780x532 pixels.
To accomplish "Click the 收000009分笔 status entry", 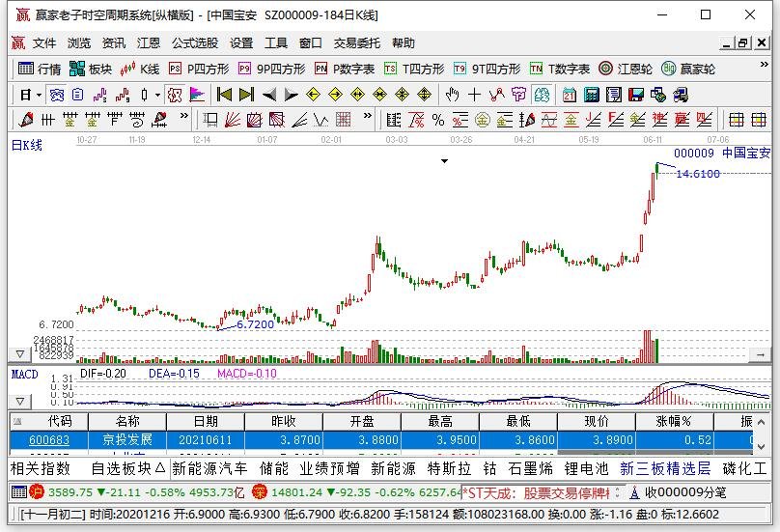I will pos(685,492).
